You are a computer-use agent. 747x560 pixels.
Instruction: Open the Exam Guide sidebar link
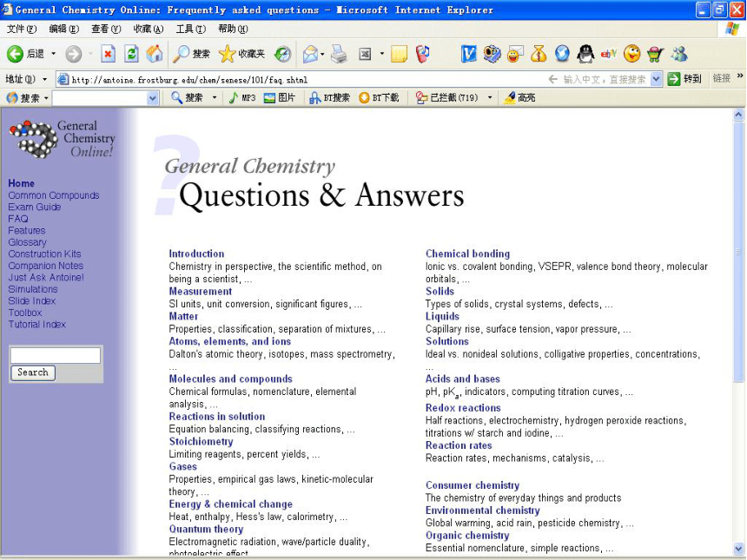click(x=34, y=208)
